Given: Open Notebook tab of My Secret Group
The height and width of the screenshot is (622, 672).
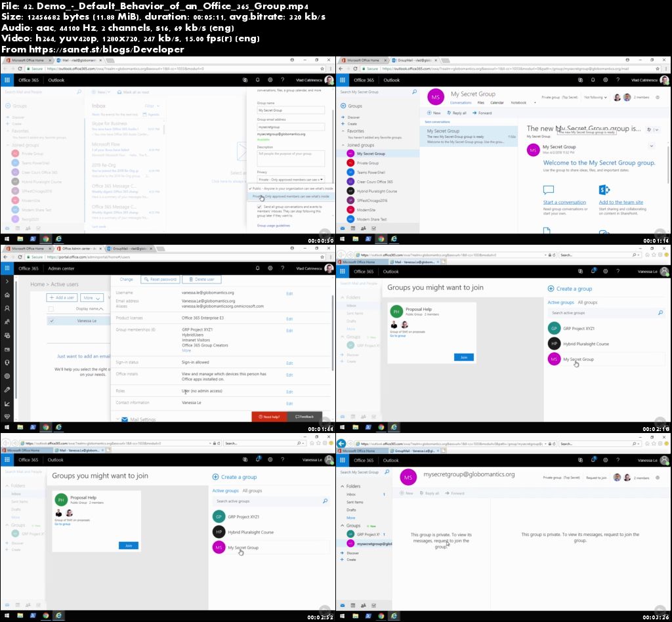Looking at the screenshot, I should click(x=518, y=103).
